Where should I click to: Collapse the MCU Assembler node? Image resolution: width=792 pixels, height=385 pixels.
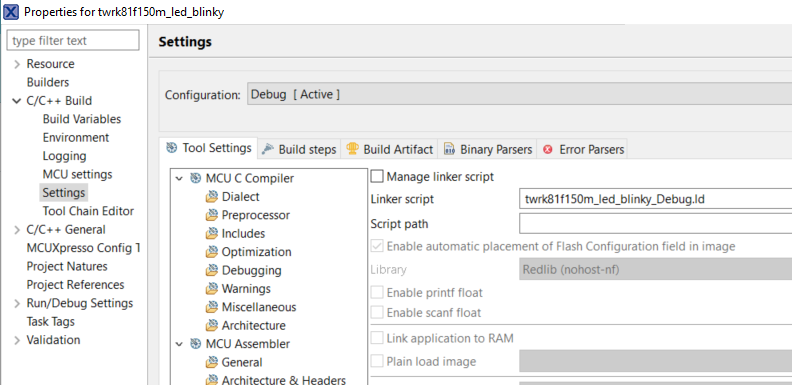coord(179,344)
